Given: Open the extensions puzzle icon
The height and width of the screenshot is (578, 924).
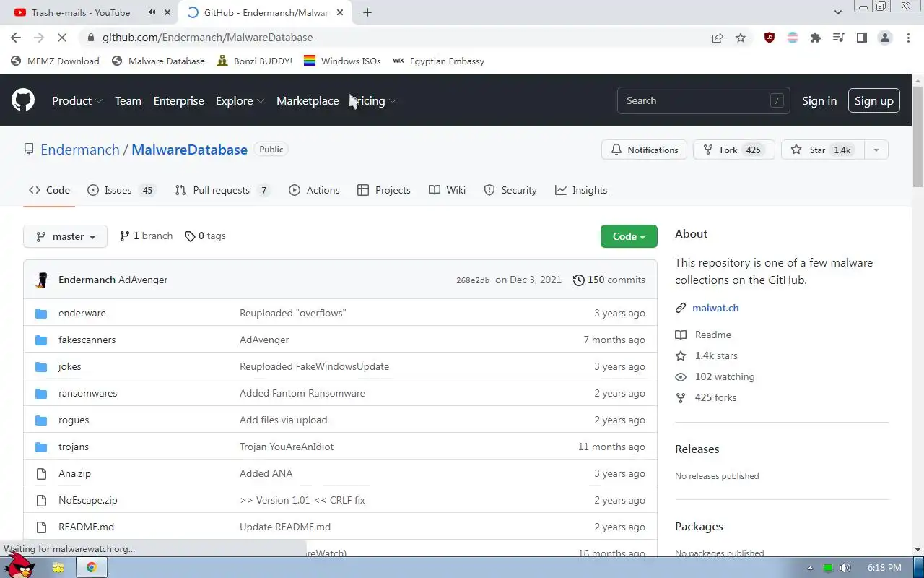Looking at the screenshot, I should (x=816, y=38).
